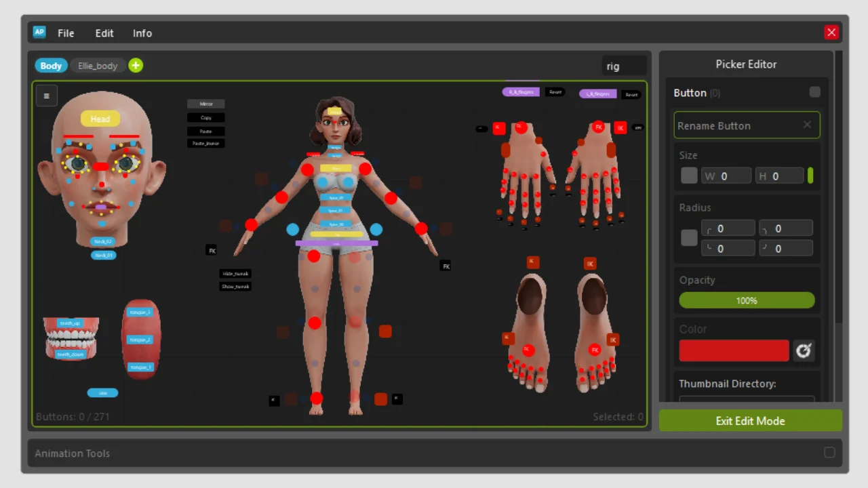Toggle the Size lock square in Picker Editor

(688, 176)
